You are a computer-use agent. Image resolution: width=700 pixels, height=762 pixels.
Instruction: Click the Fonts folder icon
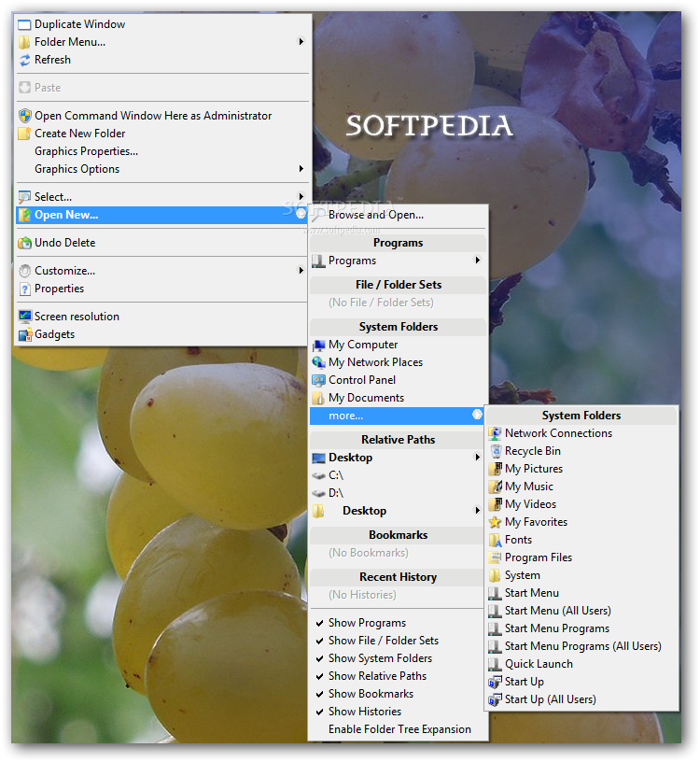click(495, 541)
